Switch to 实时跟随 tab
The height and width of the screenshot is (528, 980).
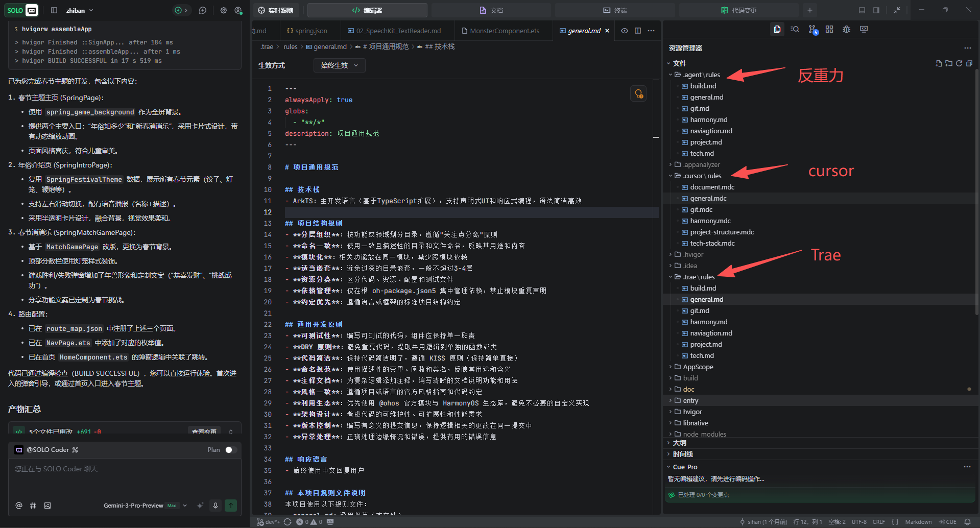pos(276,10)
